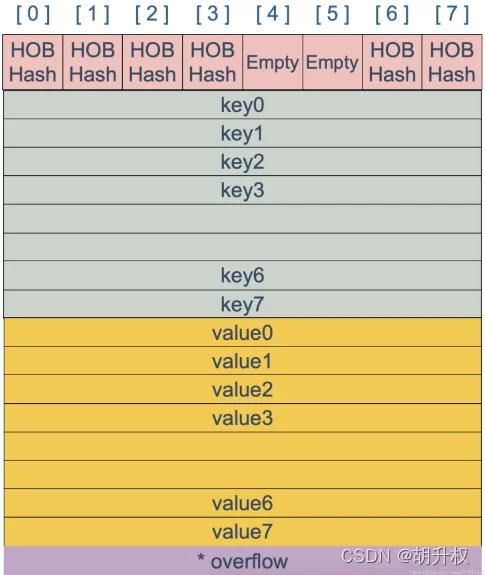Click the key2 row
Image resolution: width=485 pixels, height=575 pixels.
242,162
